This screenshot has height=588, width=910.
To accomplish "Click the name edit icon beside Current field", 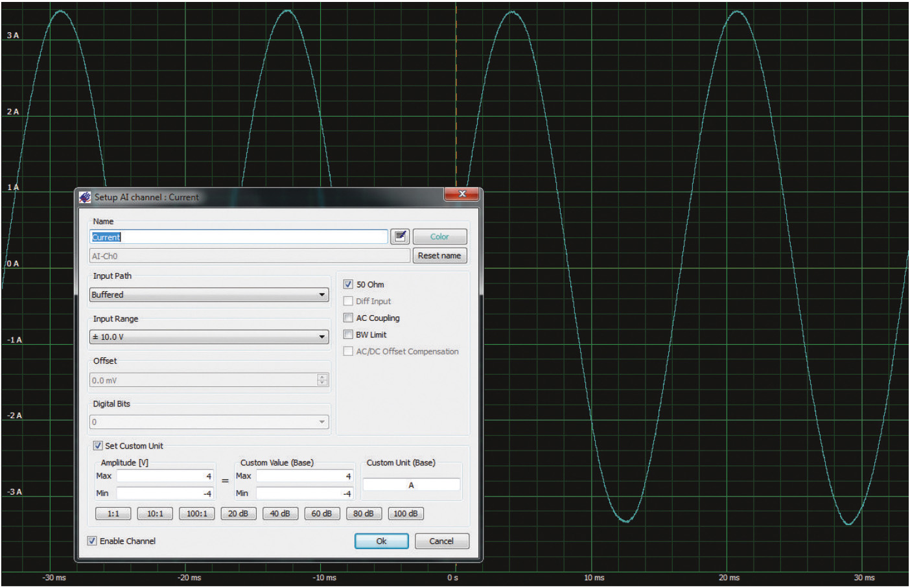I will point(400,237).
